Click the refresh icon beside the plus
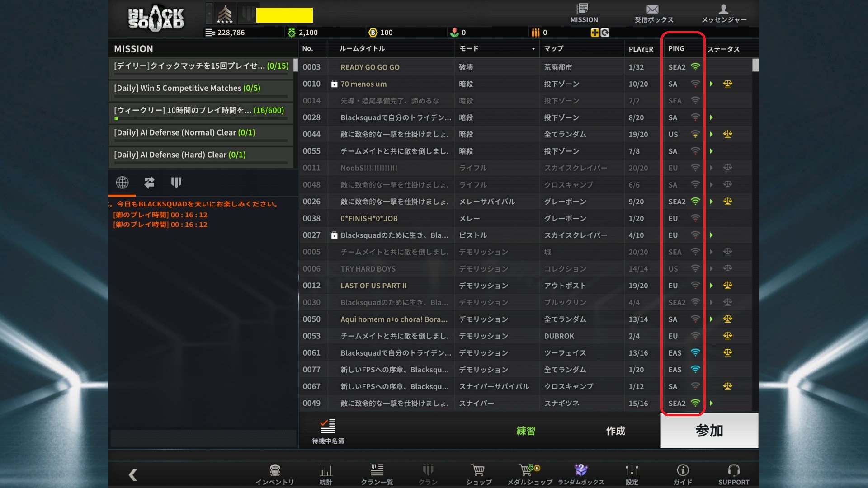 [605, 33]
